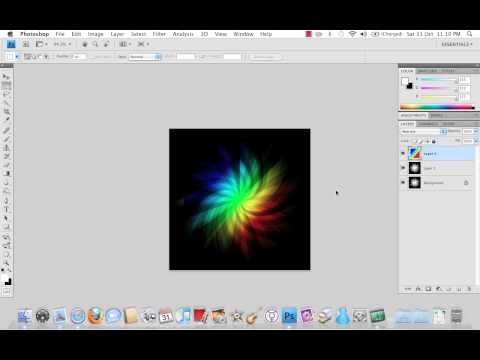This screenshot has width=480, height=360.
Task: Open the Image menu
Action: 95,34
